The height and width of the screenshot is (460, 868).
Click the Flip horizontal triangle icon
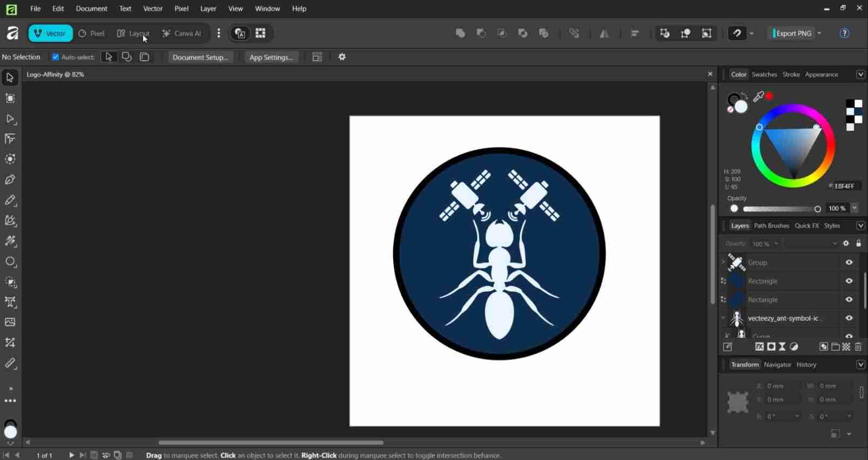tap(604, 34)
